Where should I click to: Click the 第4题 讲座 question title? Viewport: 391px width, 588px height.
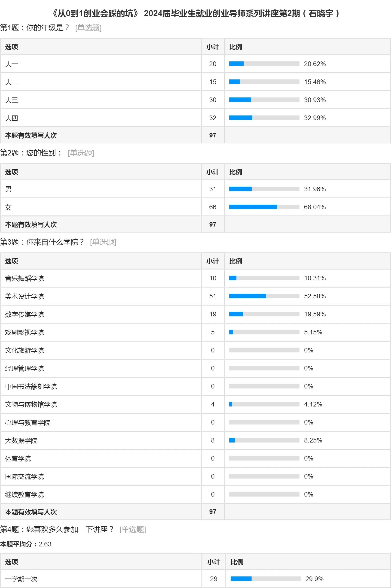click(57, 529)
